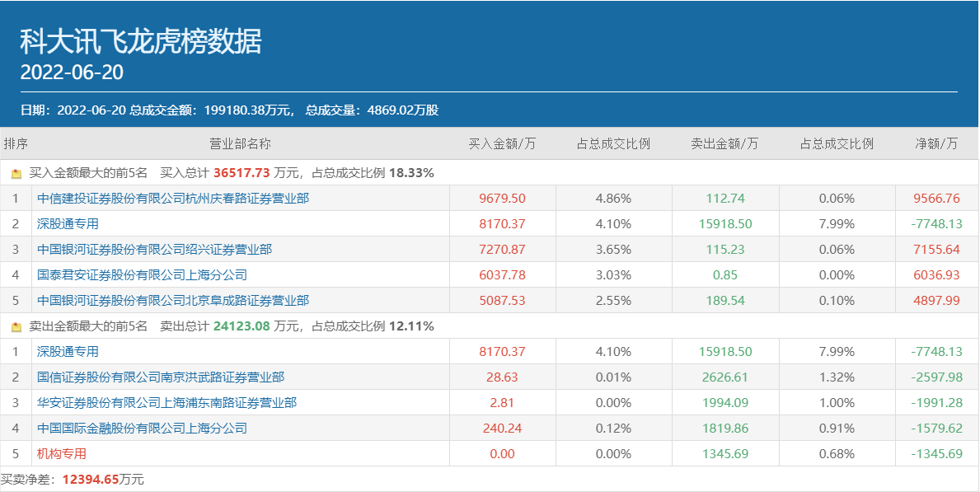
Task: Click 国泰君安证券上海分公司 link
Action: tap(142, 275)
